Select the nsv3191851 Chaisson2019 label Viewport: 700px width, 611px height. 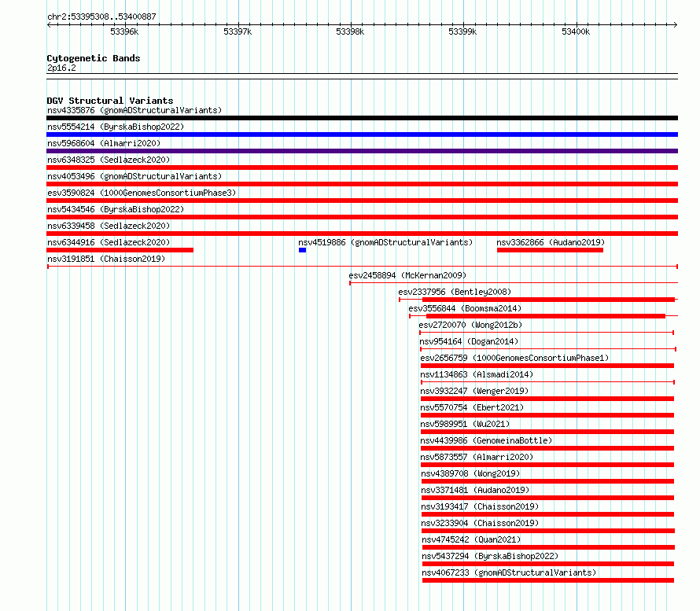106,259
